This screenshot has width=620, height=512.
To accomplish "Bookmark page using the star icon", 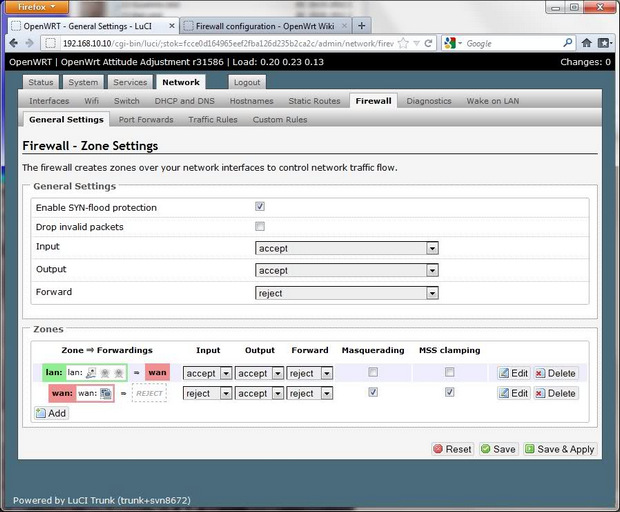I will [403, 43].
